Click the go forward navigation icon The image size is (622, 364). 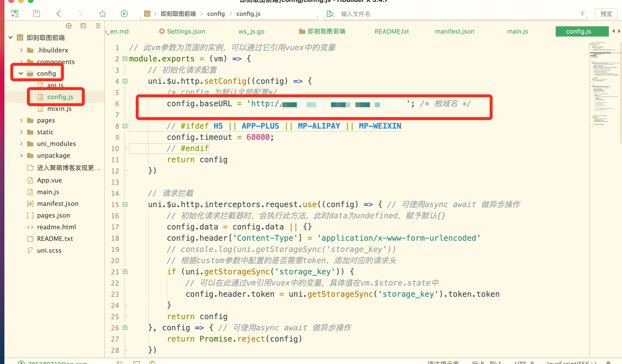79,14
